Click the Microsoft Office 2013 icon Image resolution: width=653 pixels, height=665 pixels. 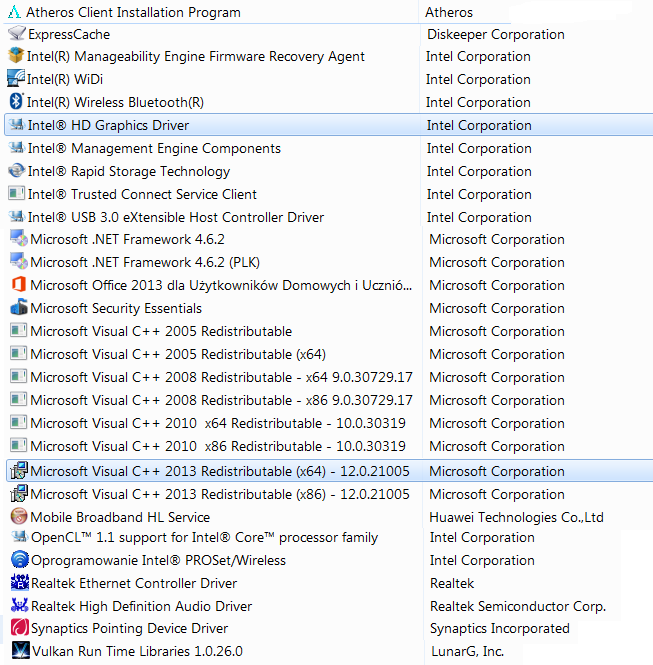(18, 285)
